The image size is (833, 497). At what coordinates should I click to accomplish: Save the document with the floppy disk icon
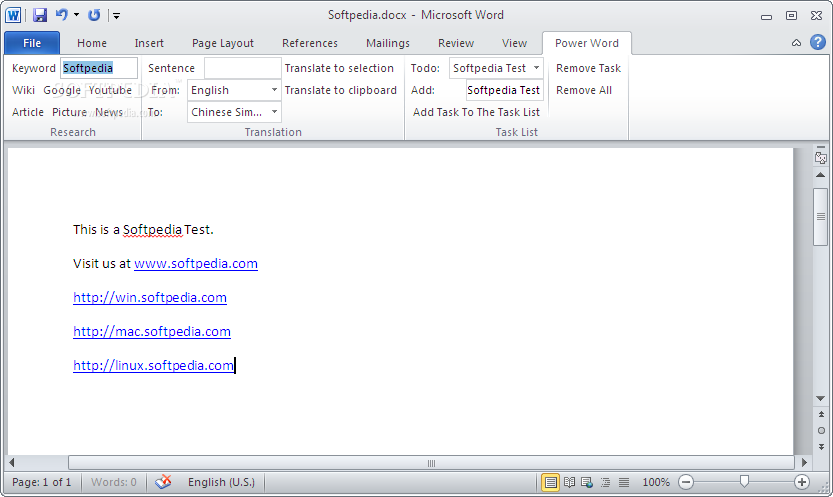click(40, 15)
